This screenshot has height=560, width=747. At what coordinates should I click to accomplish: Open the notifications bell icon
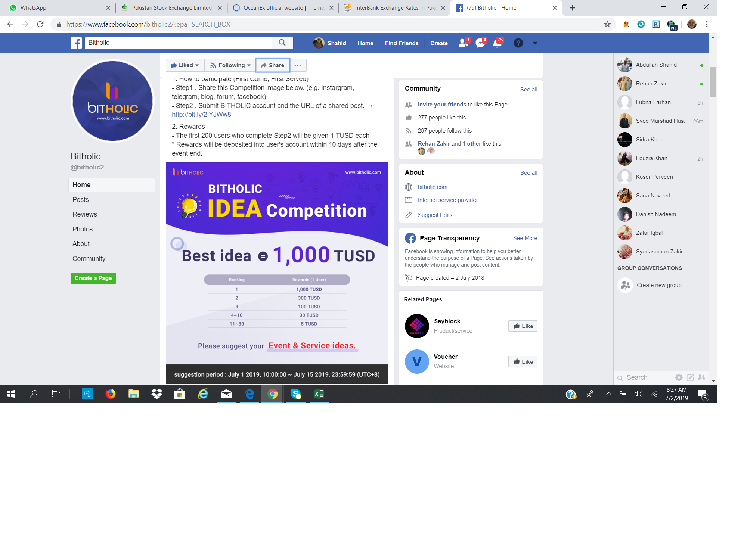(x=497, y=43)
